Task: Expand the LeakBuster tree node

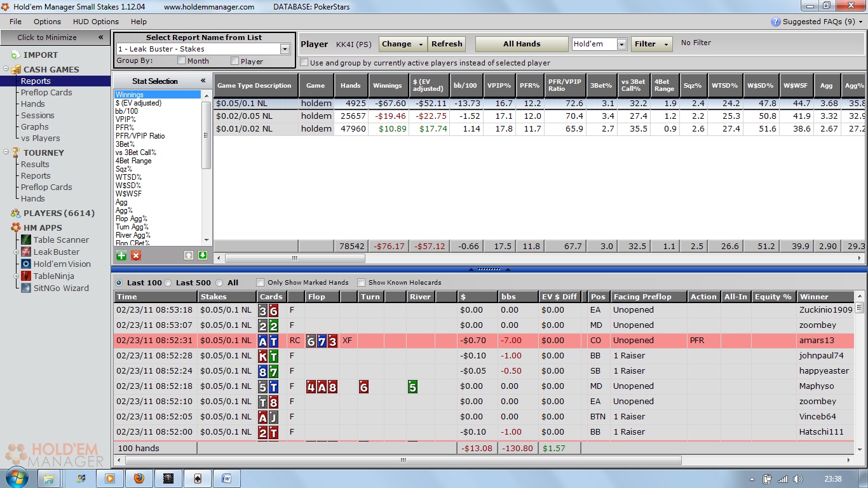Action: pyautogui.click(x=17, y=252)
